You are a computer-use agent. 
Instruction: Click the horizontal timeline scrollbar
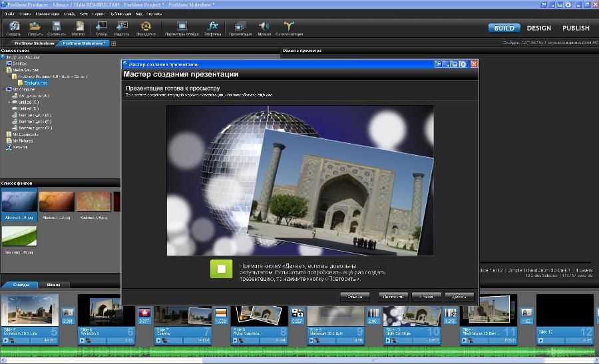click(x=373, y=361)
